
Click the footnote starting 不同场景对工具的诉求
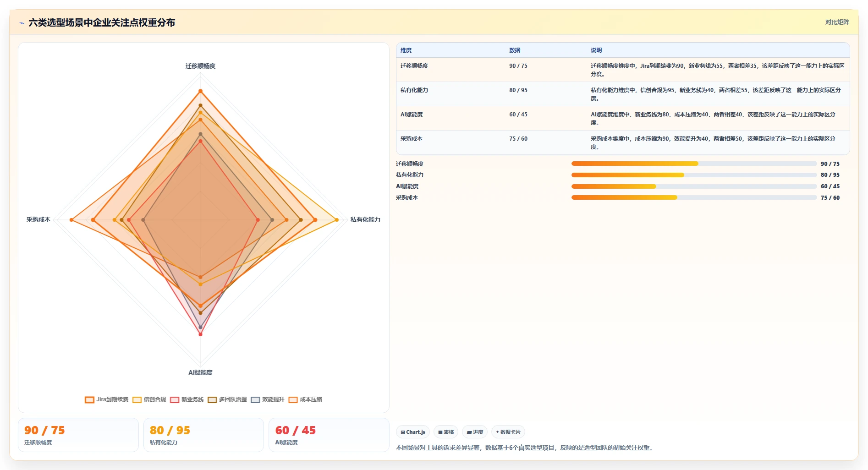coord(525,448)
